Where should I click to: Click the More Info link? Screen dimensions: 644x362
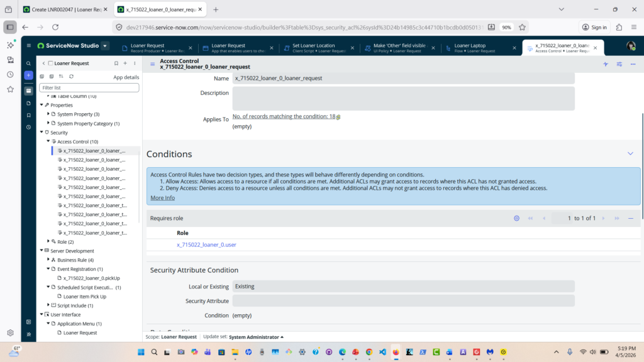click(162, 198)
